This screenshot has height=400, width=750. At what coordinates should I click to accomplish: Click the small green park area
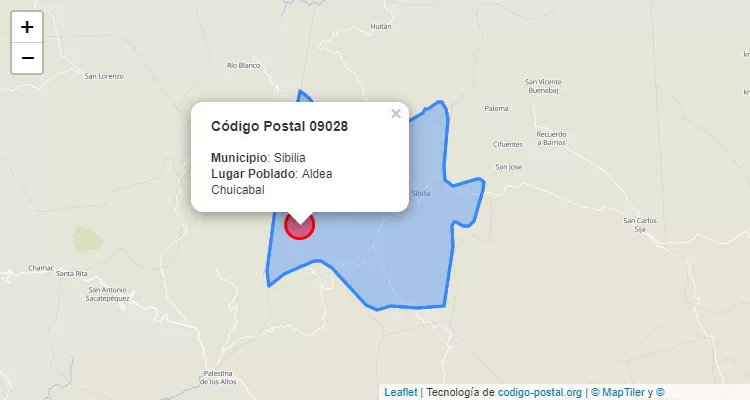point(88,239)
